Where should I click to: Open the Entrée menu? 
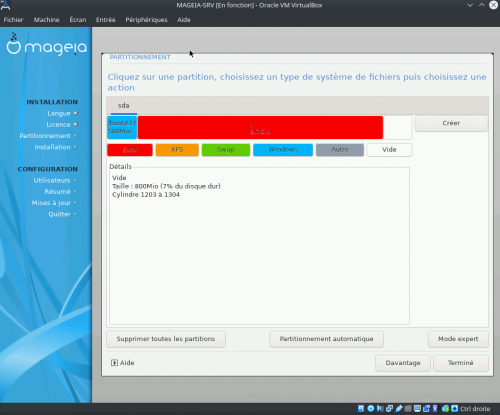coord(105,20)
